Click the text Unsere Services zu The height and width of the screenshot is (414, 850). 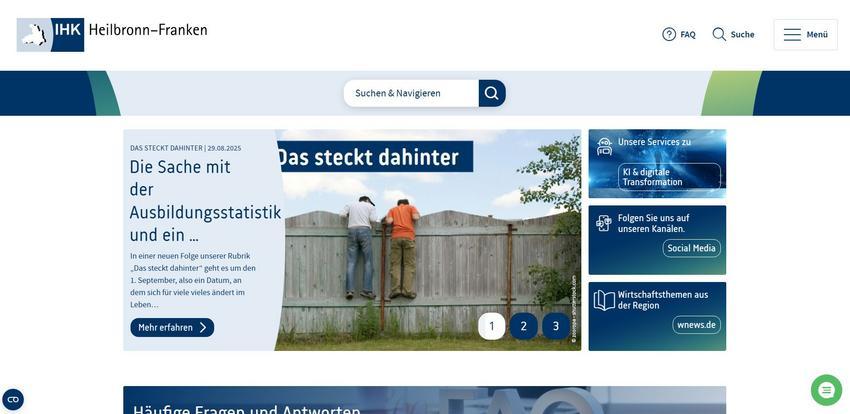pos(654,142)
